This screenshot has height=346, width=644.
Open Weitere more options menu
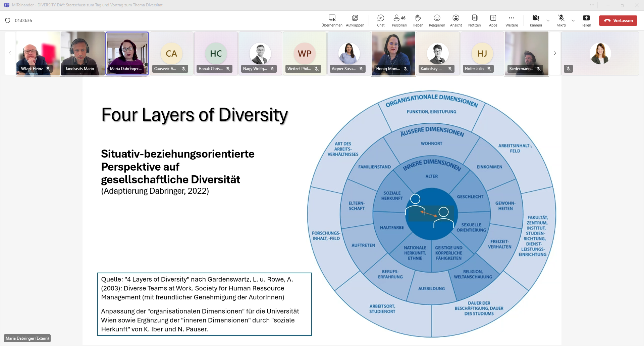point(512,20)
